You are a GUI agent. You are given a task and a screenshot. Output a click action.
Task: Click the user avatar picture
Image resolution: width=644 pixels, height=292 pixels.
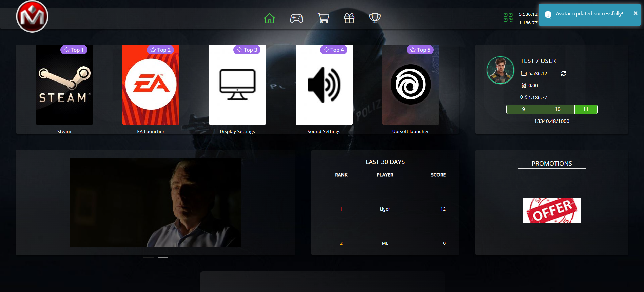tap(501, 70)
